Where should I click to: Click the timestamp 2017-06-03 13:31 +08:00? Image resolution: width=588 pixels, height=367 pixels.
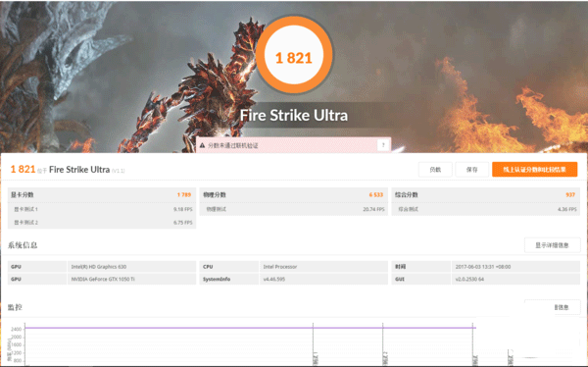(483, 267)
